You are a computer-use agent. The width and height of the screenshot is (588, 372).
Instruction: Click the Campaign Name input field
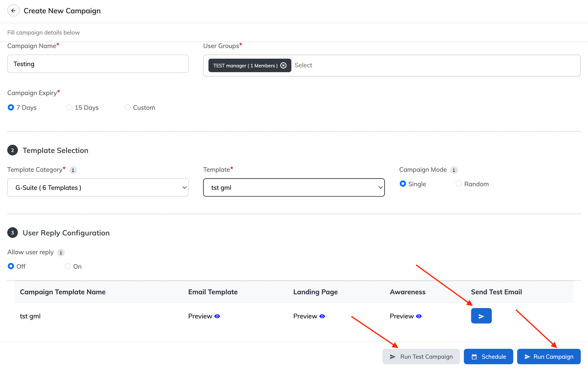(x=98, y=64)
